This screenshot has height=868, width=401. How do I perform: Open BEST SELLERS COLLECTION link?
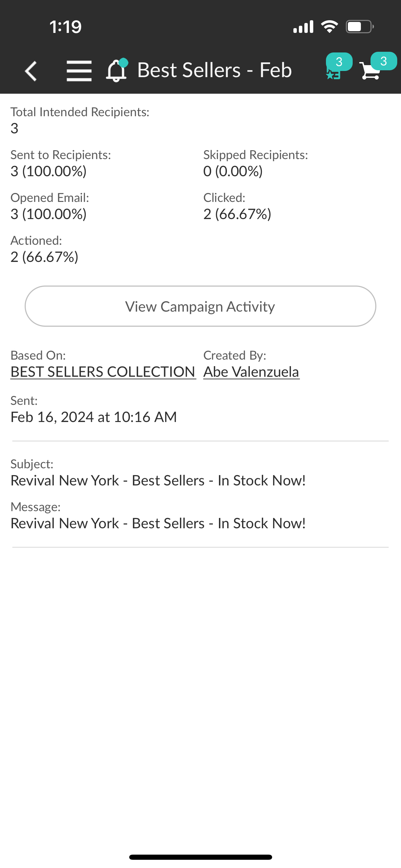[103, 372]
